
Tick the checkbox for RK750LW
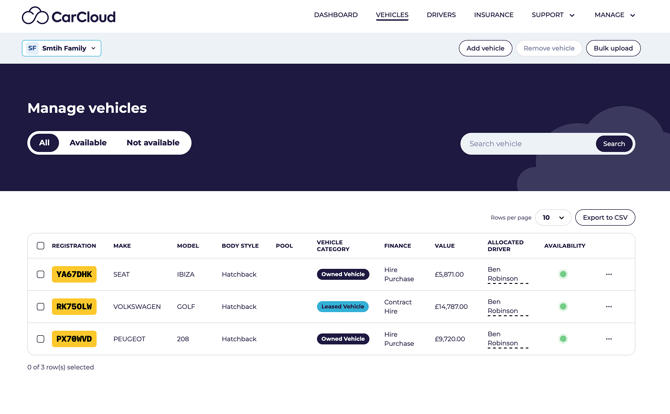[x=41, y=306]
